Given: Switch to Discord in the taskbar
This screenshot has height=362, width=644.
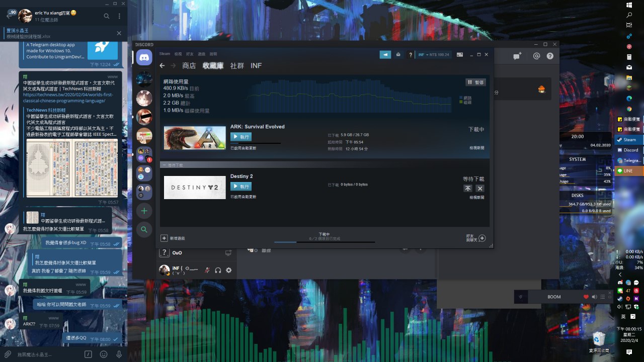Looking at the screenshot, I should coord(629,150).
